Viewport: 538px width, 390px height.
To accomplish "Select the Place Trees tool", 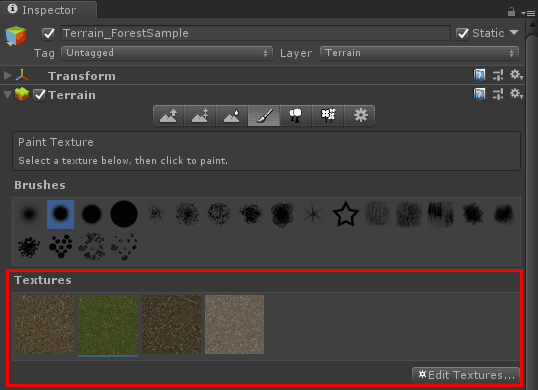I will point(296,116).
